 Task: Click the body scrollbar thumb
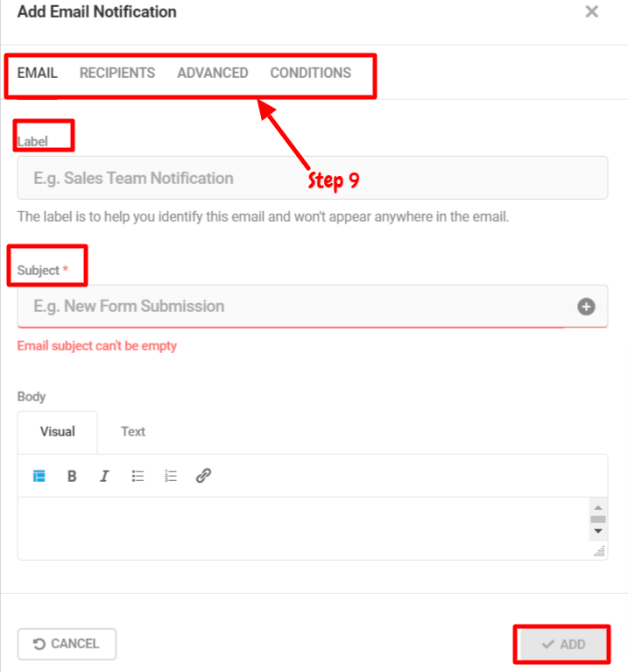pyautogui.click(x=598, y=520)
